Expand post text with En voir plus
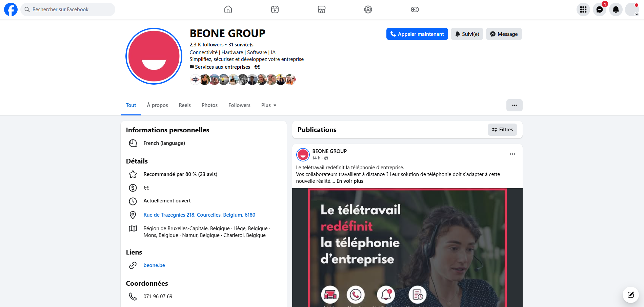Viewport: 644px width, 307px height. pos(350,181)
